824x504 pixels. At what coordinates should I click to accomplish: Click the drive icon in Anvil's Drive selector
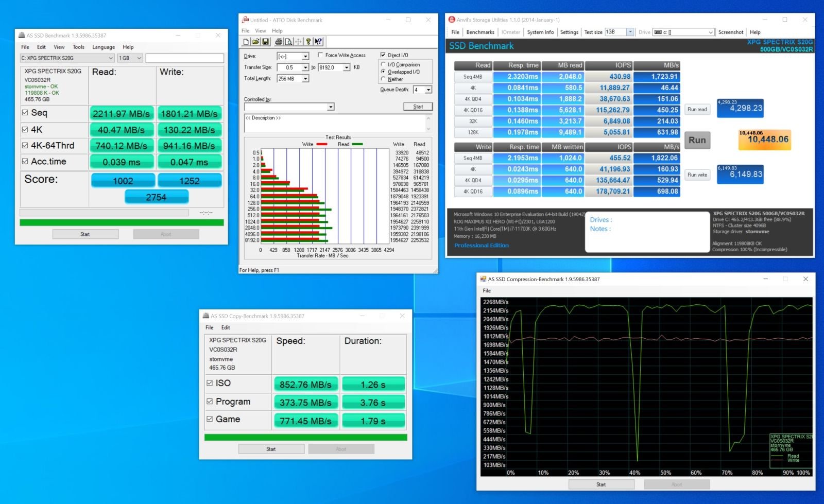[658, 32]
